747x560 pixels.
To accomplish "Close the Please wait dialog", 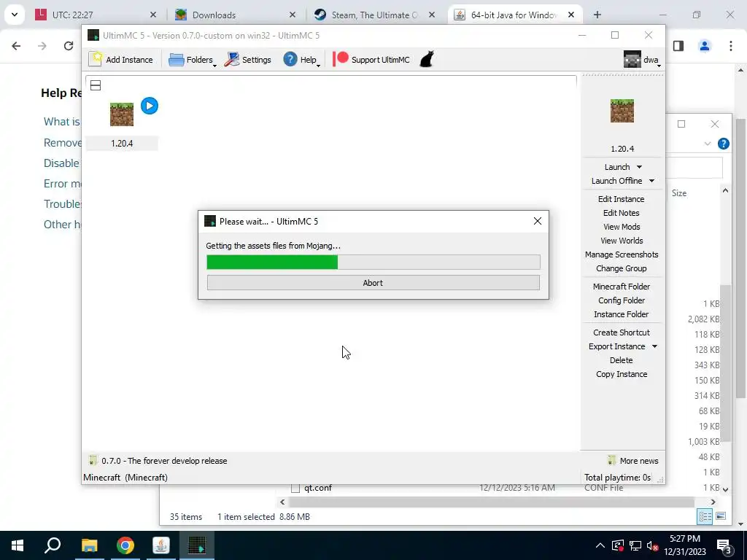I will pyautogui.click(x=538, y=221).
